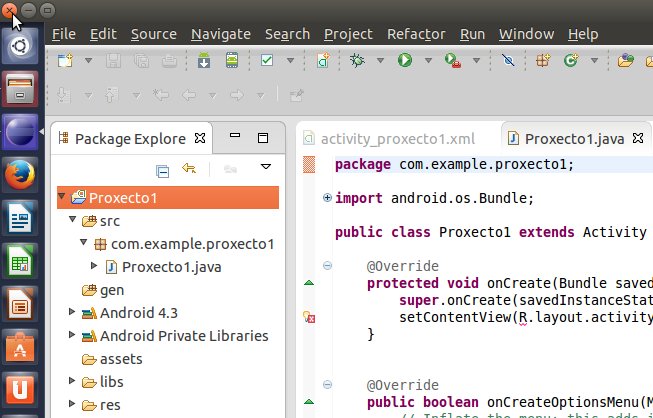Click the Save toolbar icon

pyautogui.click(x=113, y=61)
